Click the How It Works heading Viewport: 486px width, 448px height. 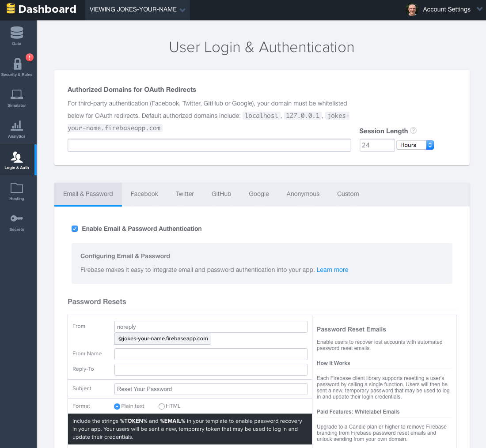pyautogui.click(x=333, y=363)
